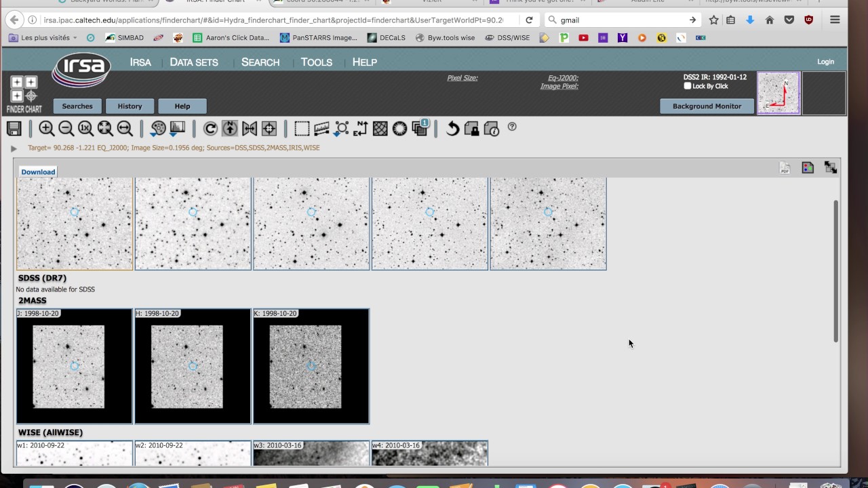Viewport: 868px width, 488px height.
Task: Open the DECaLS bookmark
Action: point(386,38)
